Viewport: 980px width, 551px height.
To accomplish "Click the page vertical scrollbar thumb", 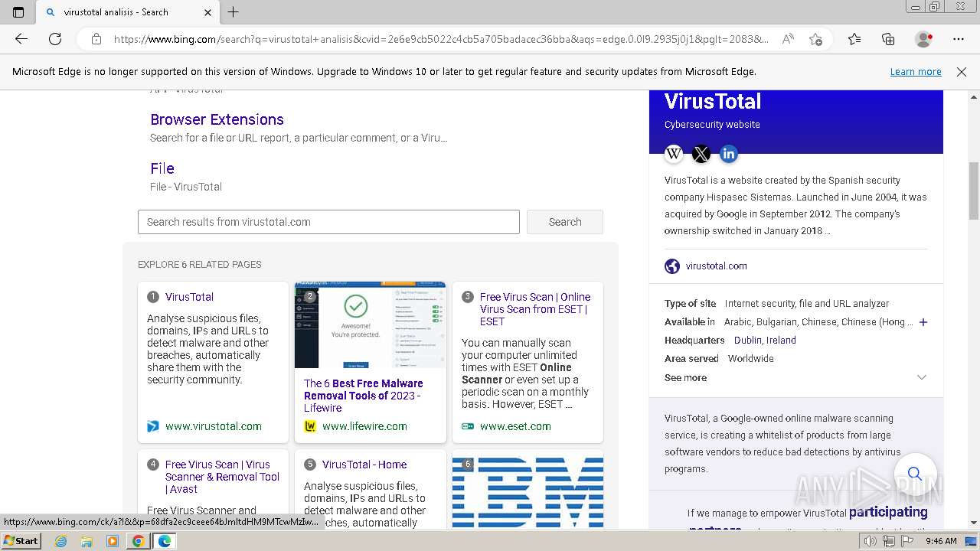I will [974, 191].
